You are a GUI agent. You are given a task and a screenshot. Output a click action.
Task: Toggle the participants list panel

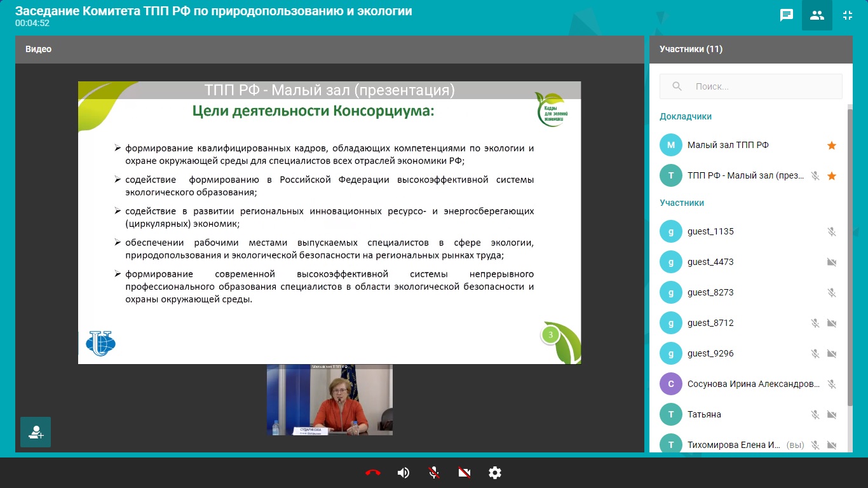pyautogui.click(x=817, y=15)
